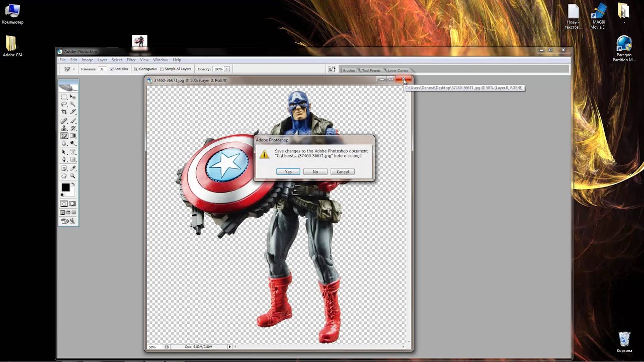The height and width of the screenshot is (362, 644).
Task: Select the Adobe CS4 desktop folder
Action: 13,46
